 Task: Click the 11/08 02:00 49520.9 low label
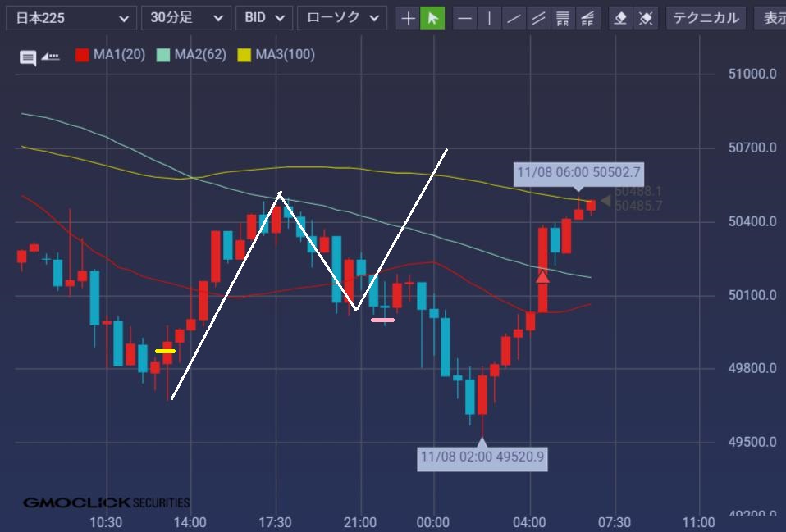(482, 457)
